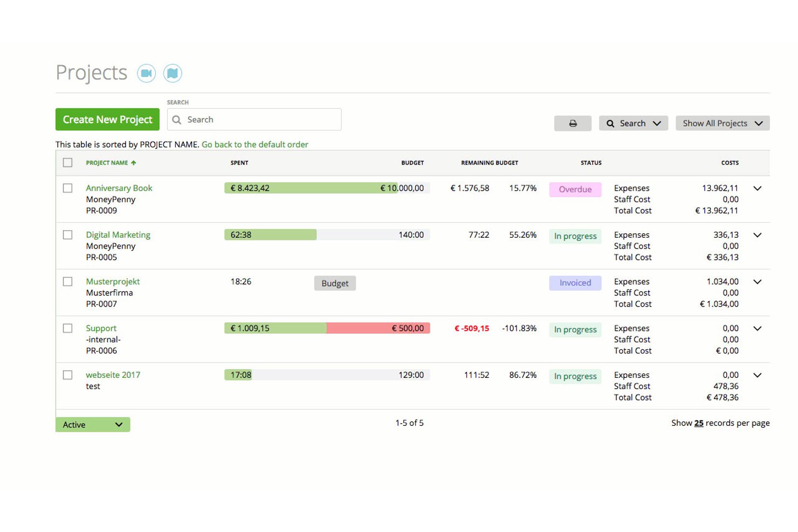798x532 pixels.
Task: Click the Create New Project button
Action: [107, 120]
